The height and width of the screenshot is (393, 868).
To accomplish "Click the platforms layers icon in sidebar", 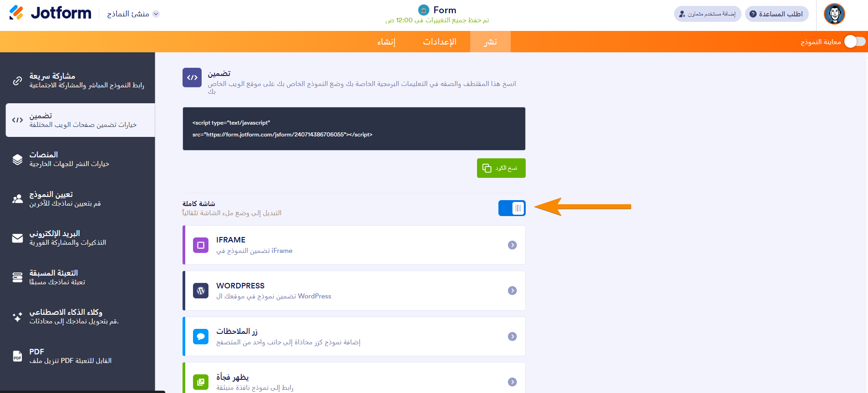I will click(x=17, y=159).
